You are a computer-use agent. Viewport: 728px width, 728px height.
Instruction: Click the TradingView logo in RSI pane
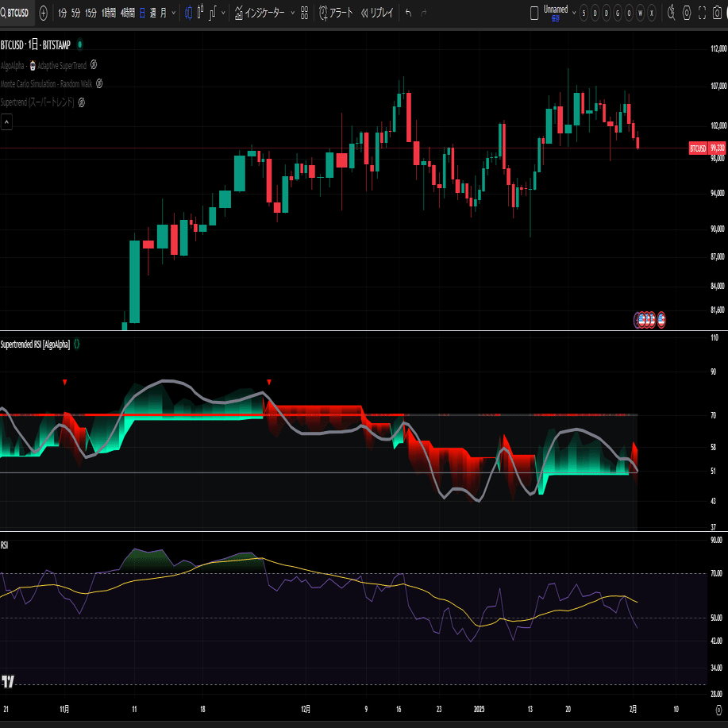(x=7, y=682)
